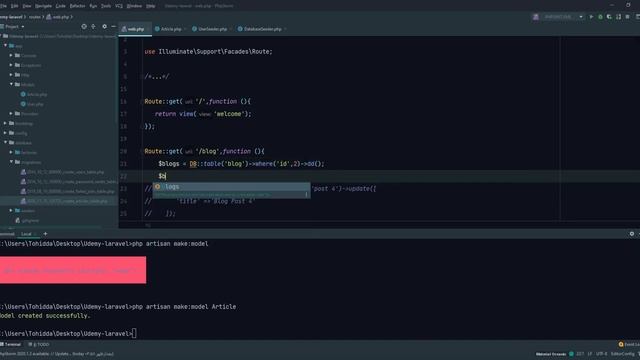The width and height of the screenshot is (640, 360).
Task: Expand the Console folder
Action: pyautogui.click(x=11, y=56)
